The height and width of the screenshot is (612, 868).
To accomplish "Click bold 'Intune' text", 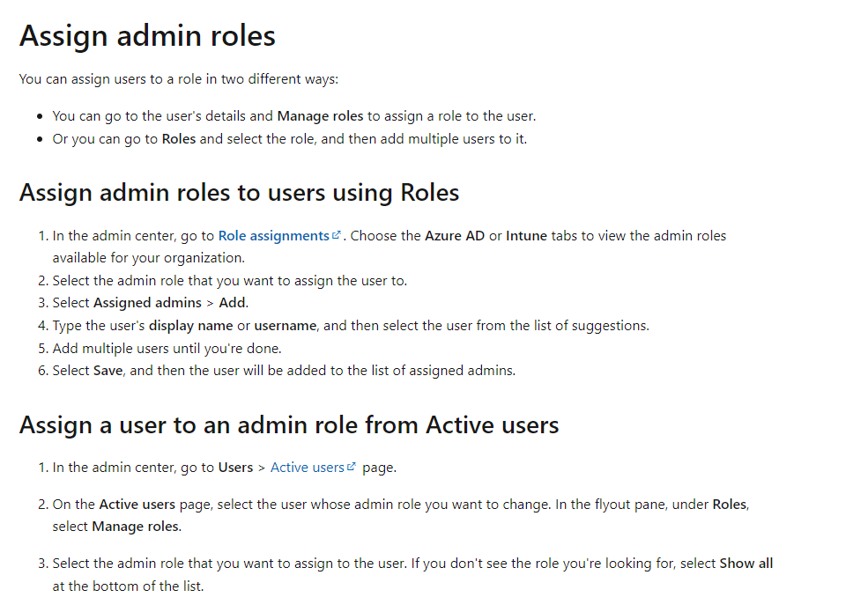I will [526, 236].
